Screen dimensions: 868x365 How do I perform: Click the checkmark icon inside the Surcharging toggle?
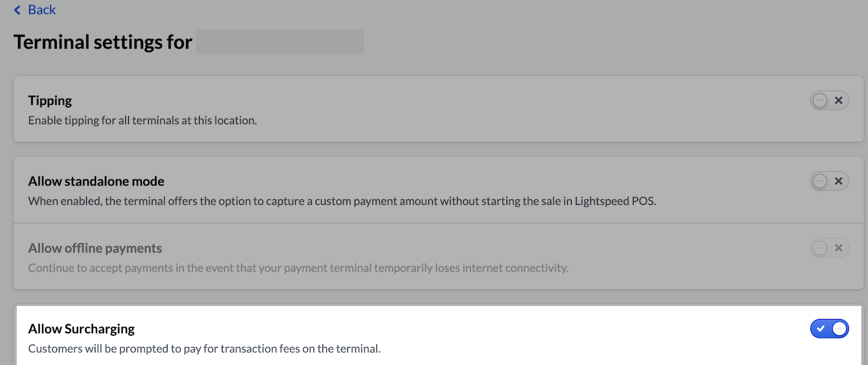(821, 328)
